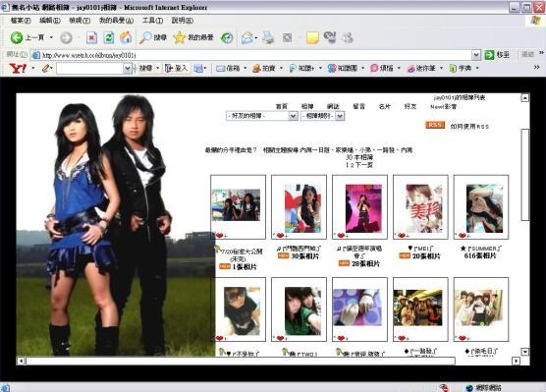546x392 pixels.
Task: Click the page's vertical scrollbar thumb
Action: (x=525, y=174)
